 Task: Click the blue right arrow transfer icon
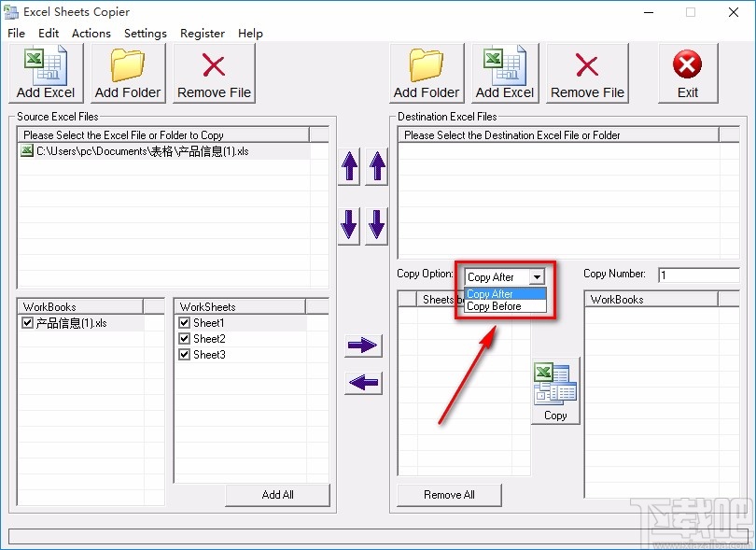[x=362, y=346]
